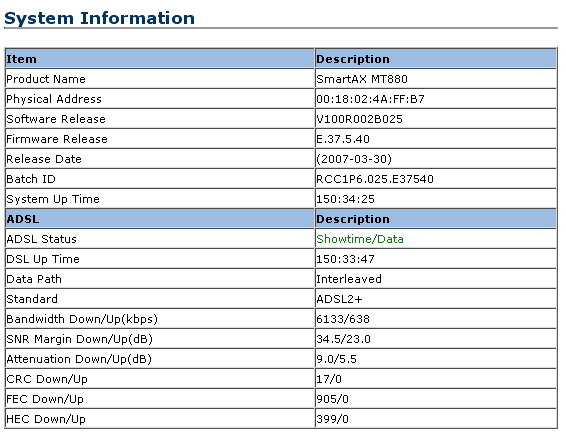Select the Release Date (2007-03-30) cell
The width and height of the screenshot is (566, 438).
[436, 159]
